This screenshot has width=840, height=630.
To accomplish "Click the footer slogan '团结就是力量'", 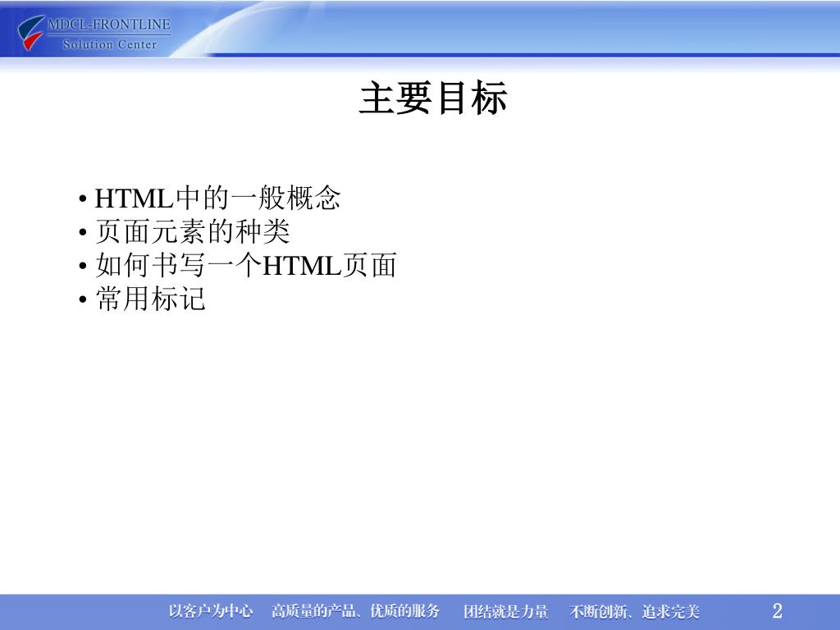I will click(505, 611).
